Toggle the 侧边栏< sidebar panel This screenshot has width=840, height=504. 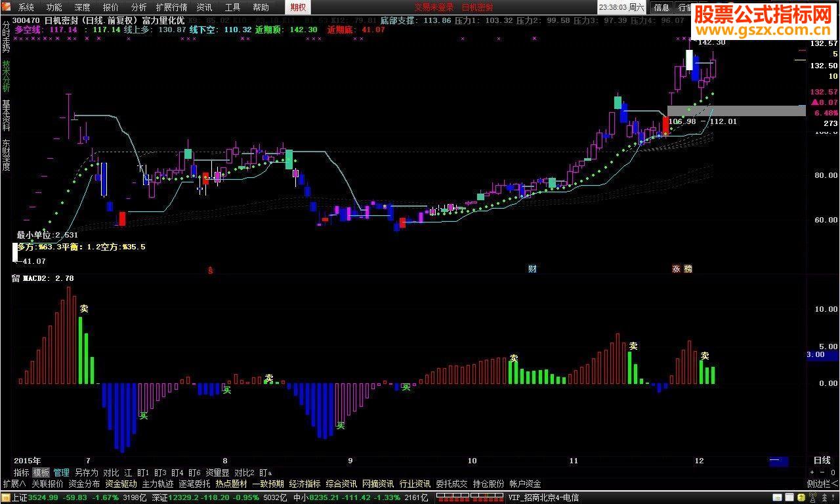(822, 484)
